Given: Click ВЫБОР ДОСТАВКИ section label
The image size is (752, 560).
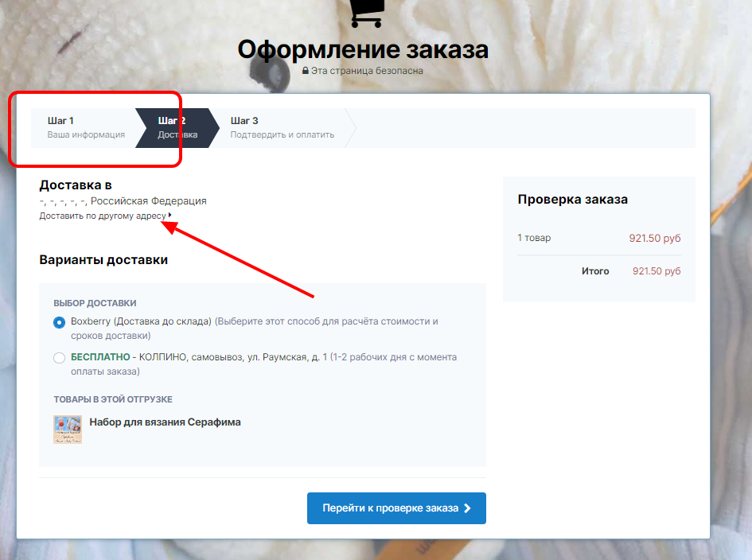Looking at the screenshot, I should (x=95, y=303).
